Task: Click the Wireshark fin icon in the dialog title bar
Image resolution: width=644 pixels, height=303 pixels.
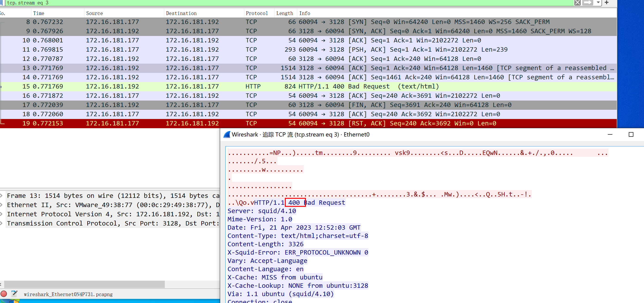Action: (x=227, y=135)
